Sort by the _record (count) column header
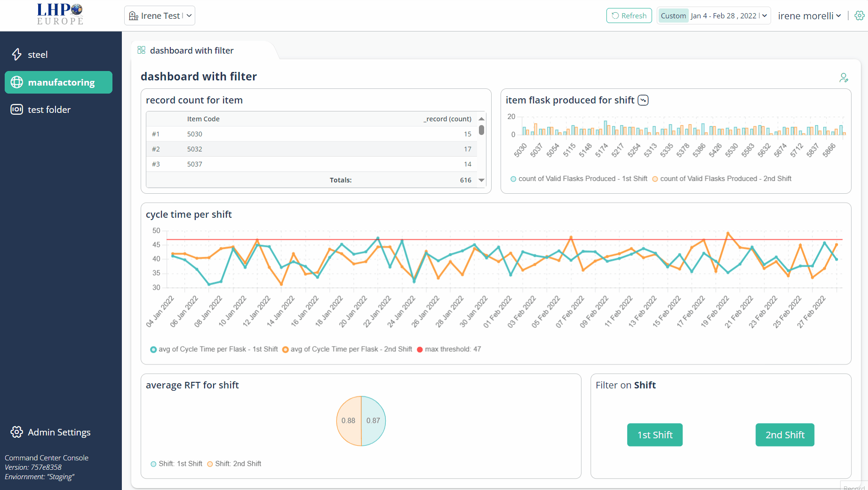868x490 pixels. (447, 119)
